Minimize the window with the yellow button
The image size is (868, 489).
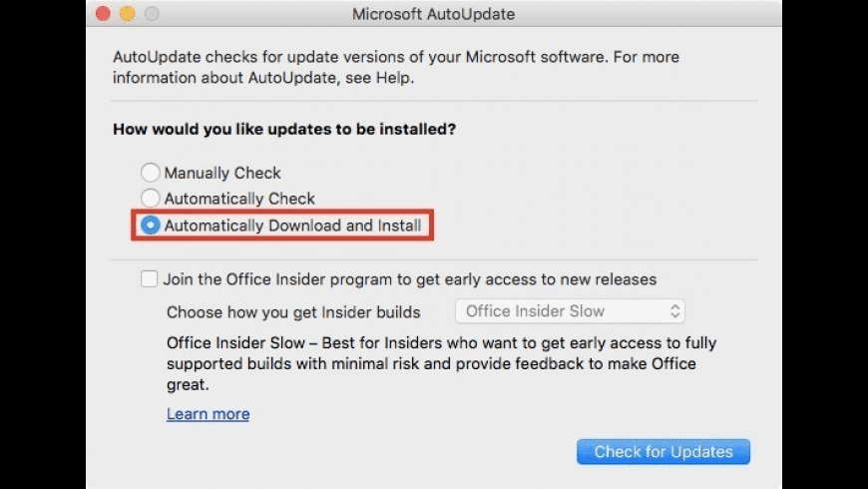[x=127, y=14]
